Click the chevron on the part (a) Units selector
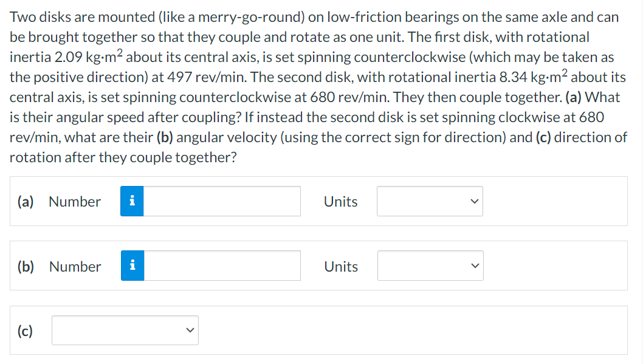The width and height of the screenshot is (643, 364). (475, 201)
